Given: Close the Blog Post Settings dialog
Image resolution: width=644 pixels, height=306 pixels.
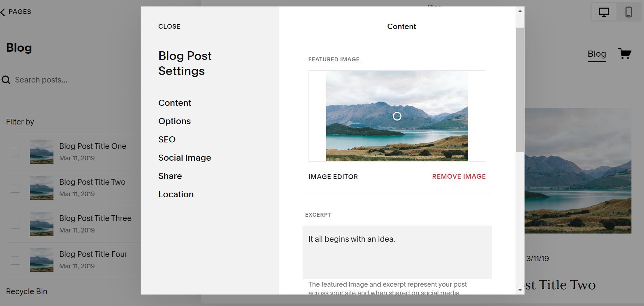Looking at the screenshot, I should click(x=169, y=27).
